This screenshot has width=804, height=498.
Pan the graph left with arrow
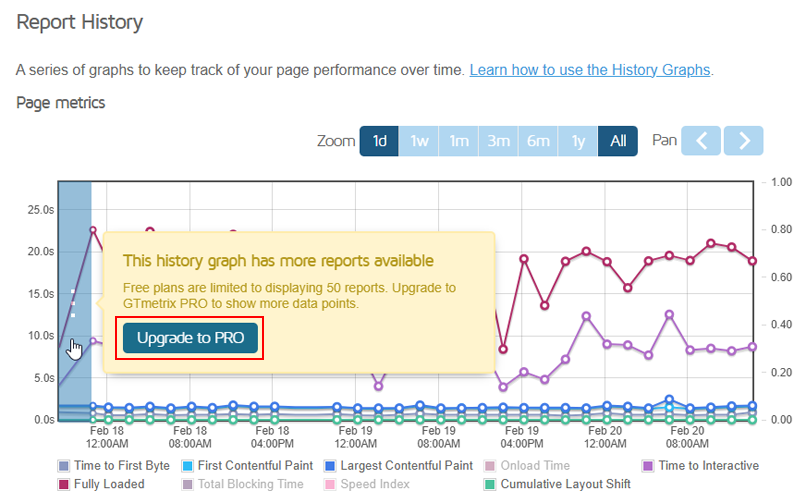pos(701,141)
